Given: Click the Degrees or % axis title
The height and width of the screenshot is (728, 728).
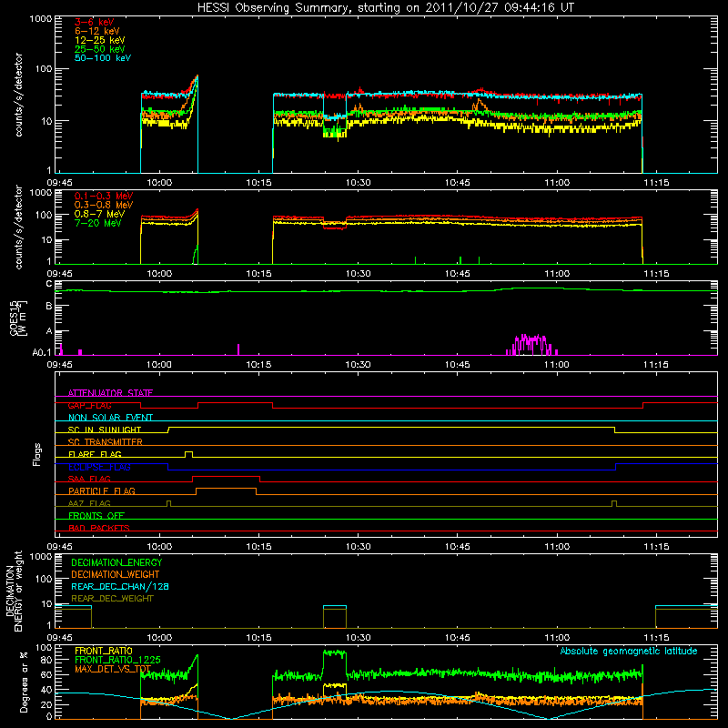Looking at the screenshot, I should pos(24,682).
